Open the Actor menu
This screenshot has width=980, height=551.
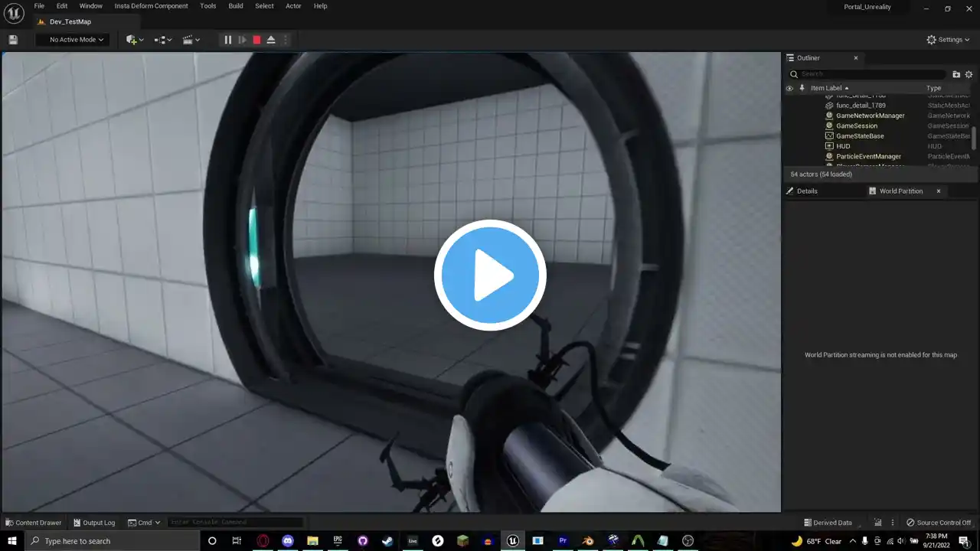click(x=293, y=6)
